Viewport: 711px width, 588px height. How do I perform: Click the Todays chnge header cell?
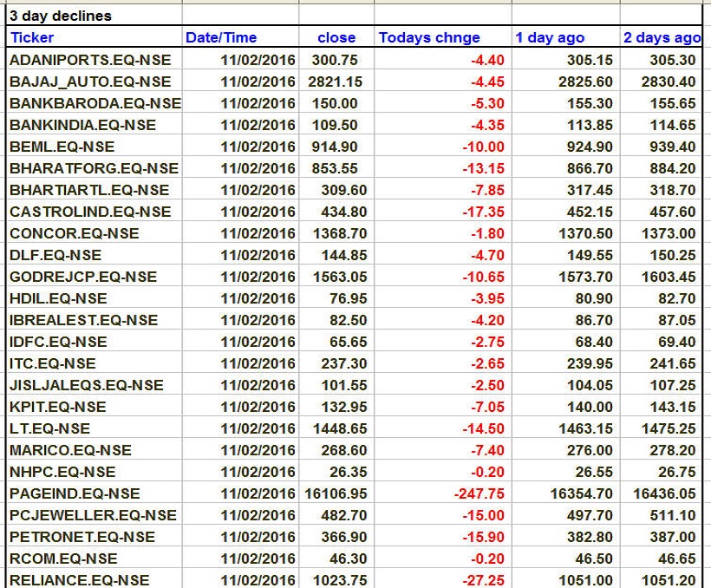430,38
